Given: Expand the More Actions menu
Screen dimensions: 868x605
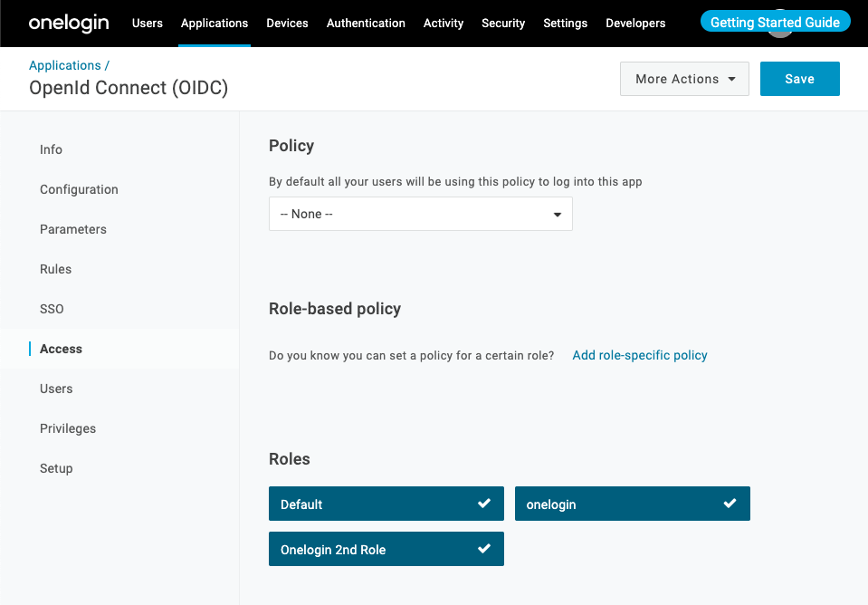Looking at the screenshot, I should tap(684, 79).
